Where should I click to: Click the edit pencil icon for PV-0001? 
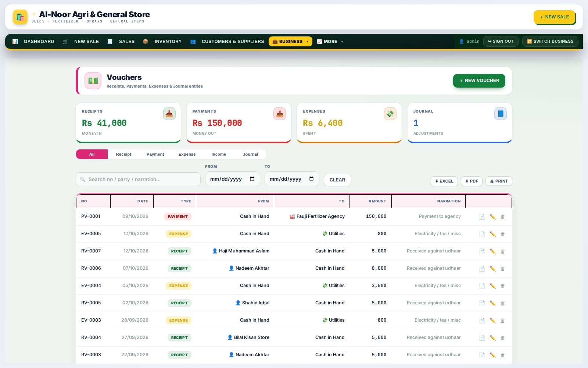pyautogui.click(x=492, y=217)
